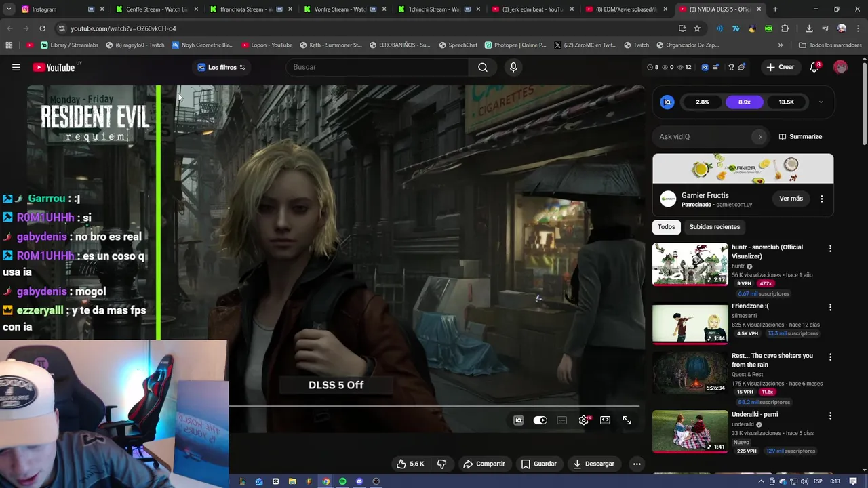
Task: Open the YouTube hamburger guide menu
Action: click(16, 67)
